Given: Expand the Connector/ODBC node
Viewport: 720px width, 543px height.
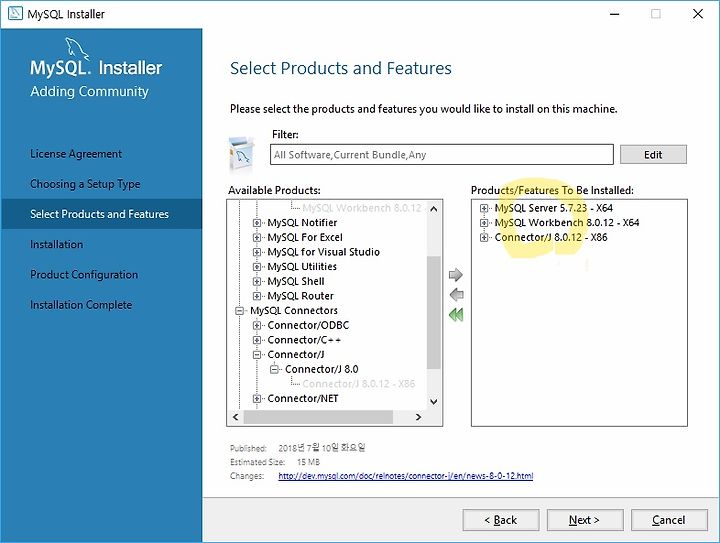Looking at the screenshot, I should [x=257, y=325].
